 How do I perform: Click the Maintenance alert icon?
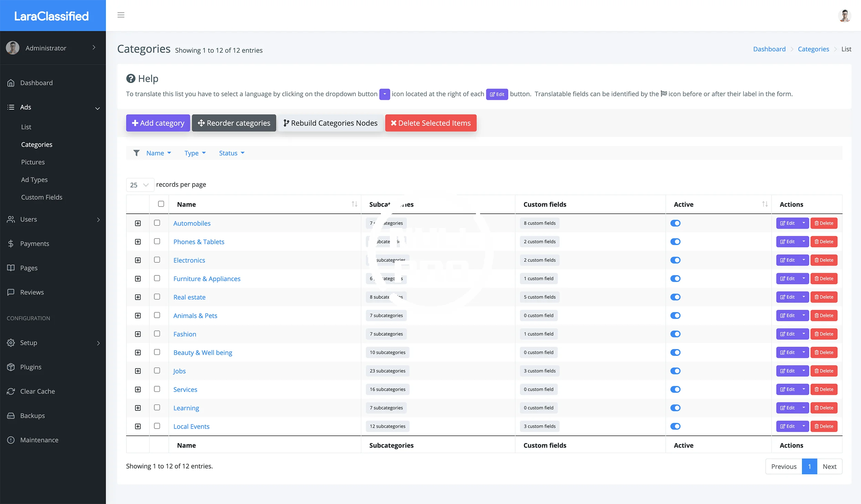point(11,440)
